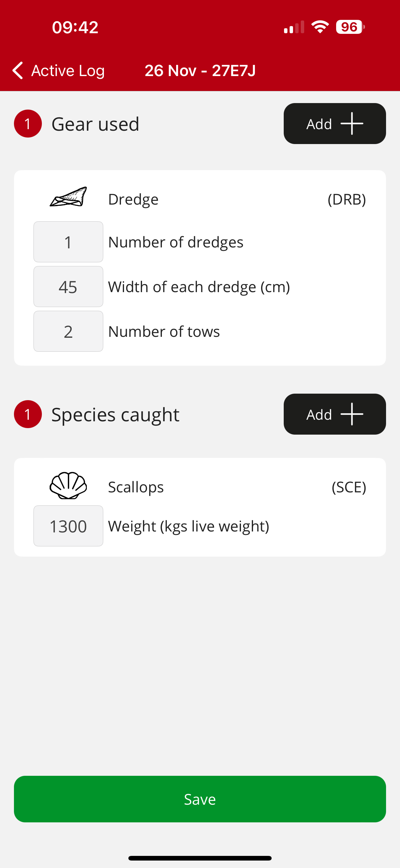Tap the cellular signal bars icon

294,27
